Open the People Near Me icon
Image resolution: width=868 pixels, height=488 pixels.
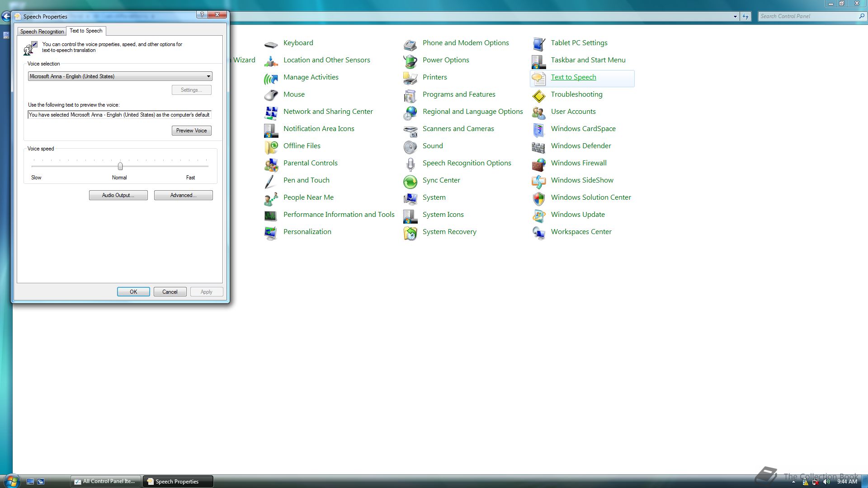coord(271,198)
